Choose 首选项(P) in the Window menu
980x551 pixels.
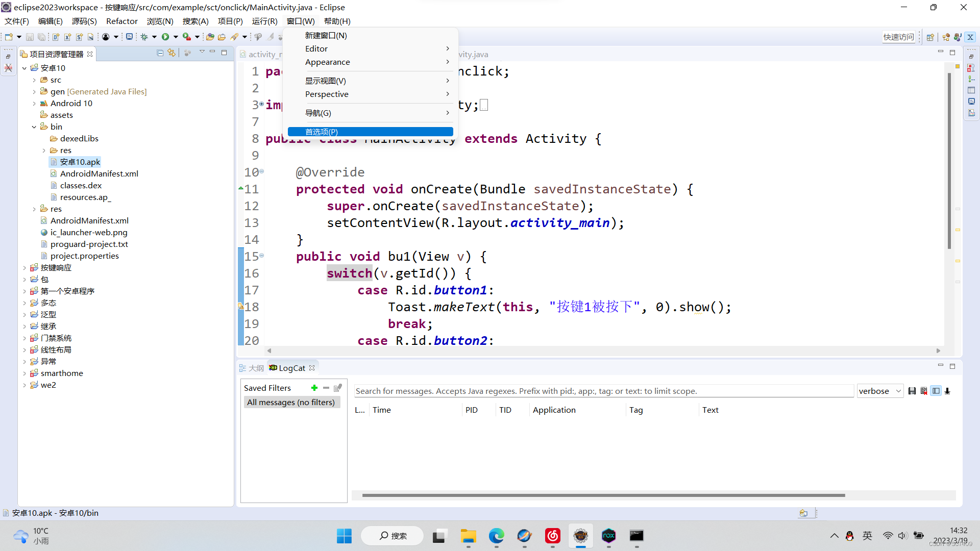pyautogui.click(x=370, y=132)
